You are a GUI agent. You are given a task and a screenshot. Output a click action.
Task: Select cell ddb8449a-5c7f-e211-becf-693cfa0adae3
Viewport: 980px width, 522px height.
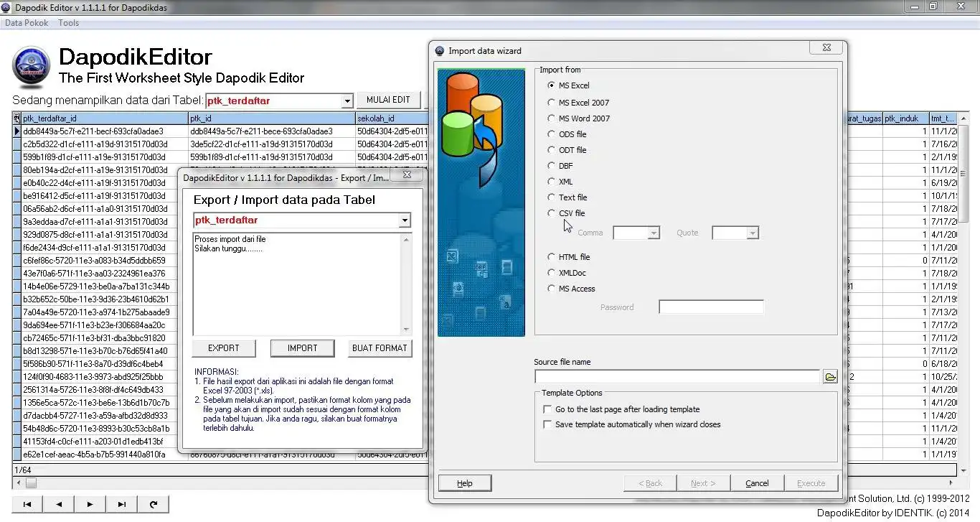105,131
